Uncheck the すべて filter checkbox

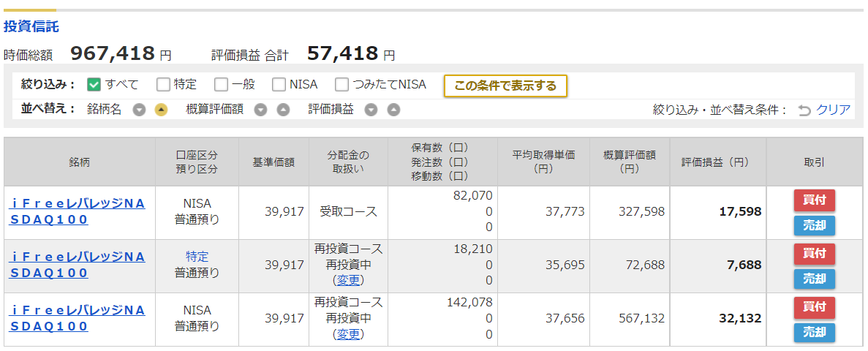point(94,85)
